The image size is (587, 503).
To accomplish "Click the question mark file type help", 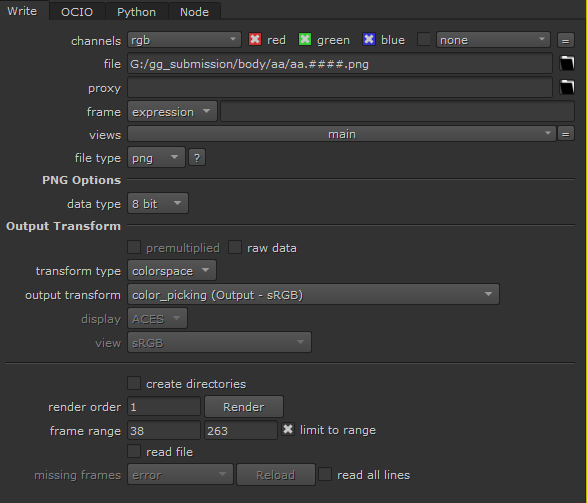I will [x=197, y=158].
